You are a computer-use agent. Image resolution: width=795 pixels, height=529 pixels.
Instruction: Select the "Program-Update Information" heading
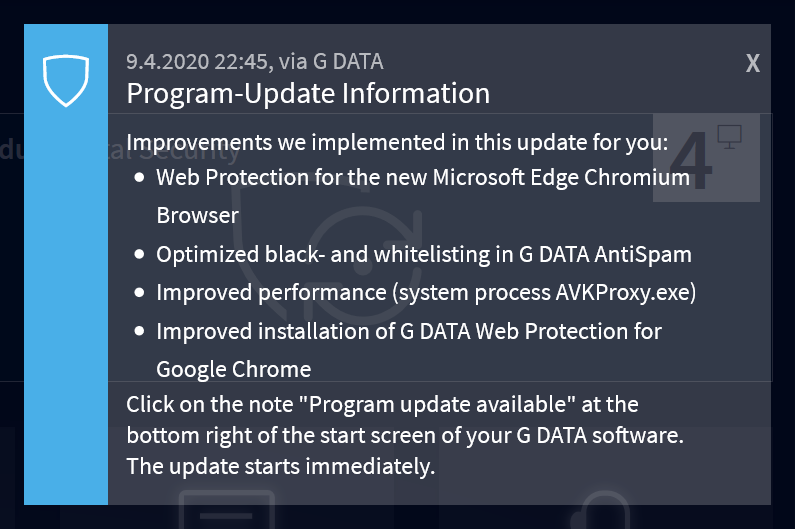point(308,94)
